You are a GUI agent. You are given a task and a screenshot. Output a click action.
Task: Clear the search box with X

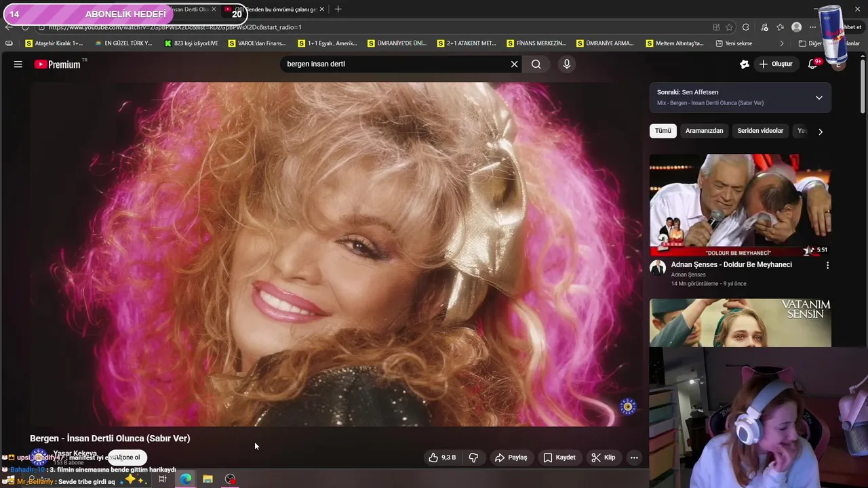(515, 64)
